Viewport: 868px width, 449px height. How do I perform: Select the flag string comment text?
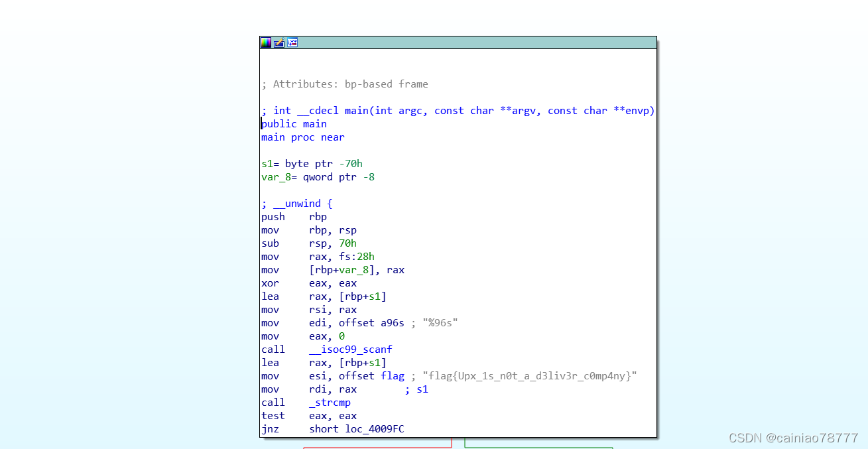pos(530,376)
